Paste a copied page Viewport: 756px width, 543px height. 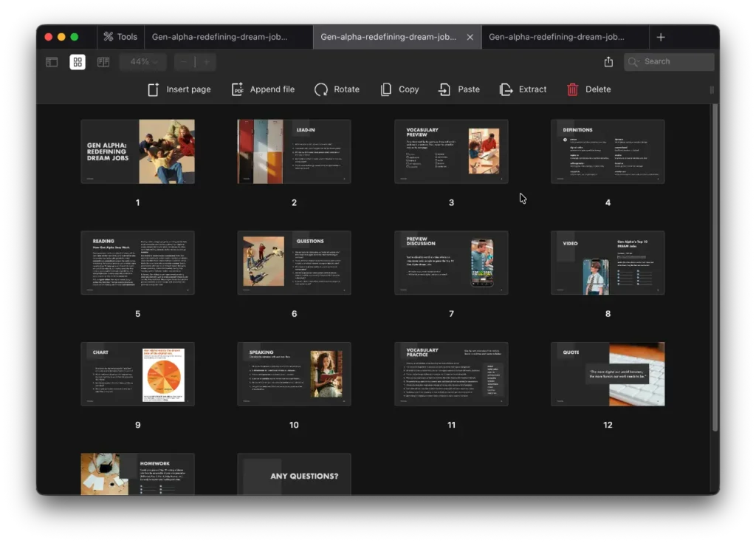point(459,89)
